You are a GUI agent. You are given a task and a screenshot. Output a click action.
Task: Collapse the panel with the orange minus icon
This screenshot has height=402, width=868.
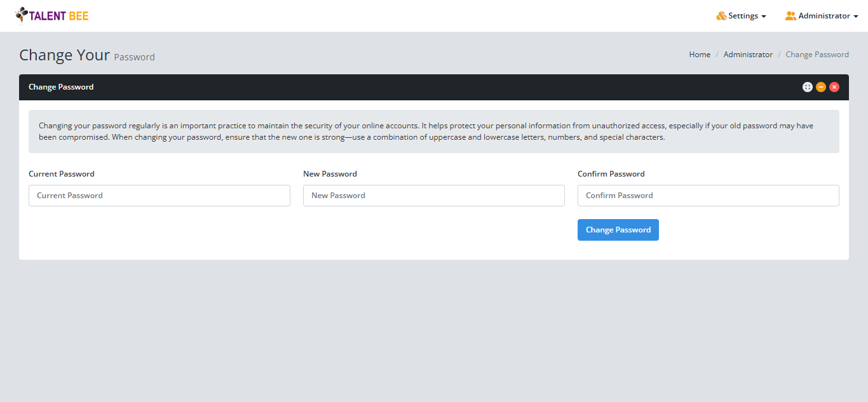click(x=821, y=87)
